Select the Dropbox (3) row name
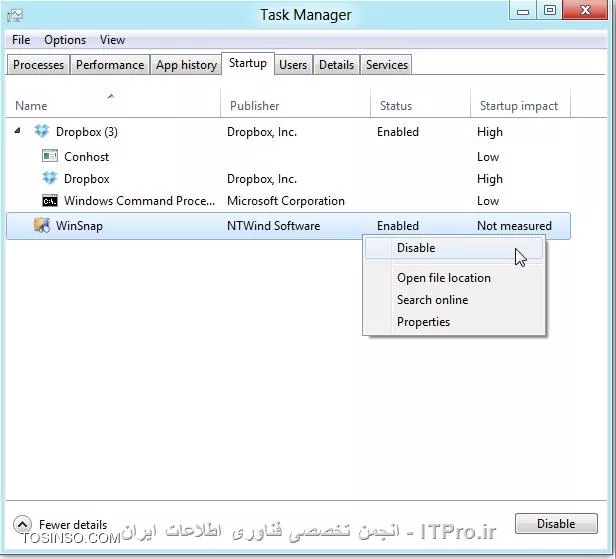Viewport: 616px width, 559px height. [x=87, y=132]
